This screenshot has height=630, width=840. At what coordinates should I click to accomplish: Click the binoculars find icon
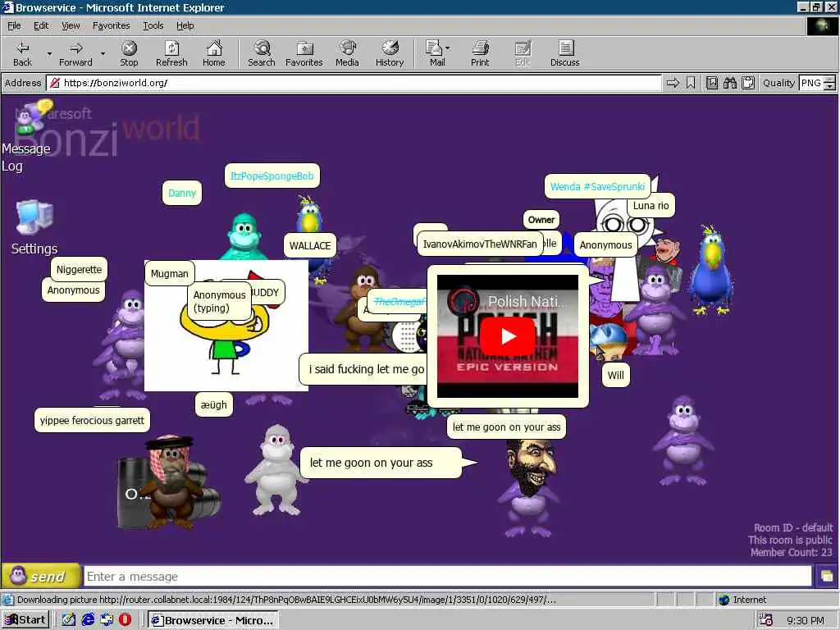coord(729,83)
